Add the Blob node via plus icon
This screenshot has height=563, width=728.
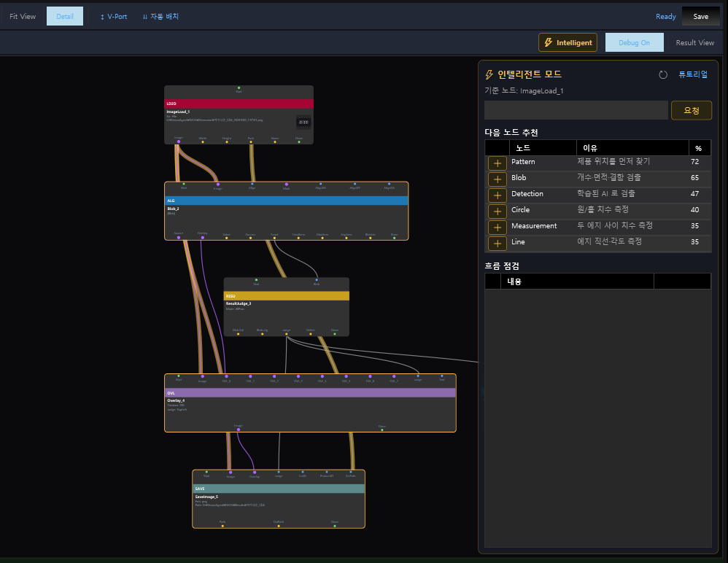[497, 179]
